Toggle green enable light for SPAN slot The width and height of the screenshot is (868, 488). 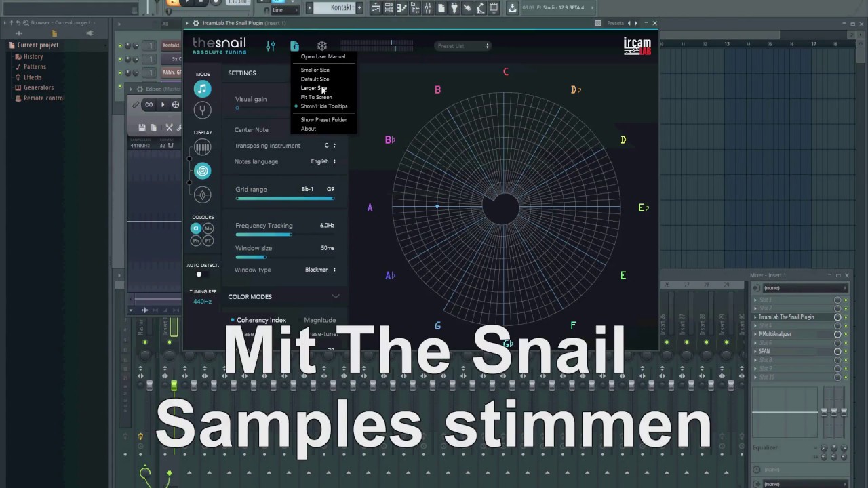[846, 352]
